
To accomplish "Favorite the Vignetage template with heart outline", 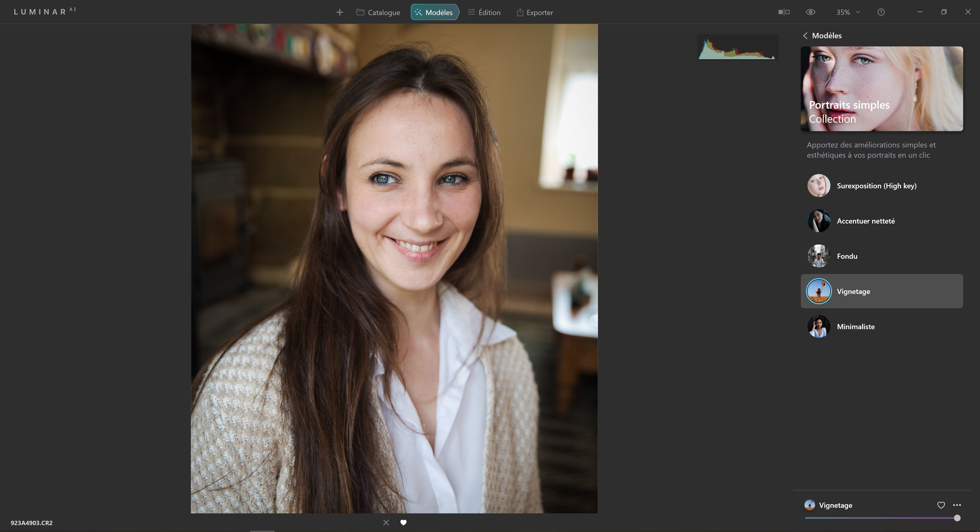I will click(941, 505).
